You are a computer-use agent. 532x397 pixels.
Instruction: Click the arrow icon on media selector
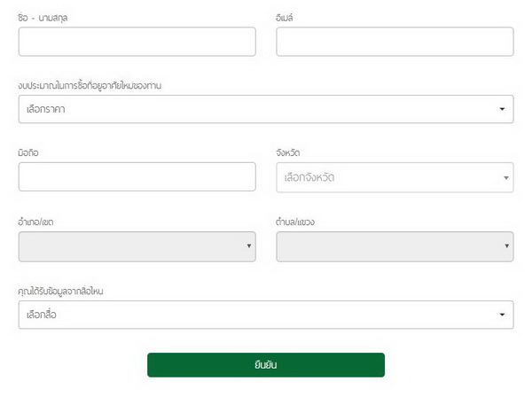click(502, 315)
